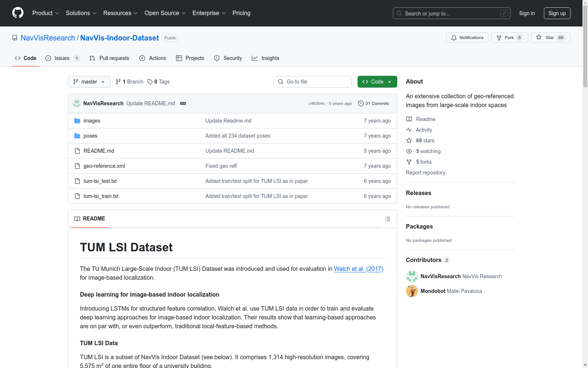Expand the Product menu

(x=46, y=13)
